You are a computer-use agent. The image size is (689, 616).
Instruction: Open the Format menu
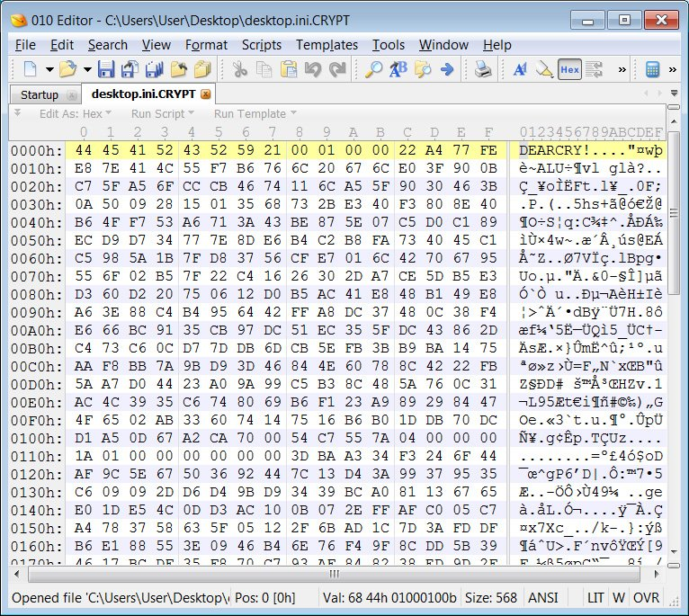point(206,45)
